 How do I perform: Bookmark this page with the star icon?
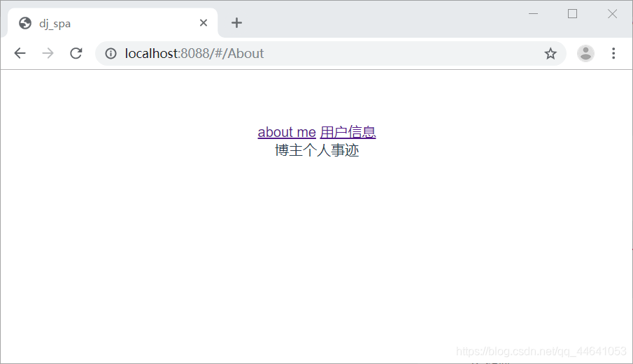point(550,53)
